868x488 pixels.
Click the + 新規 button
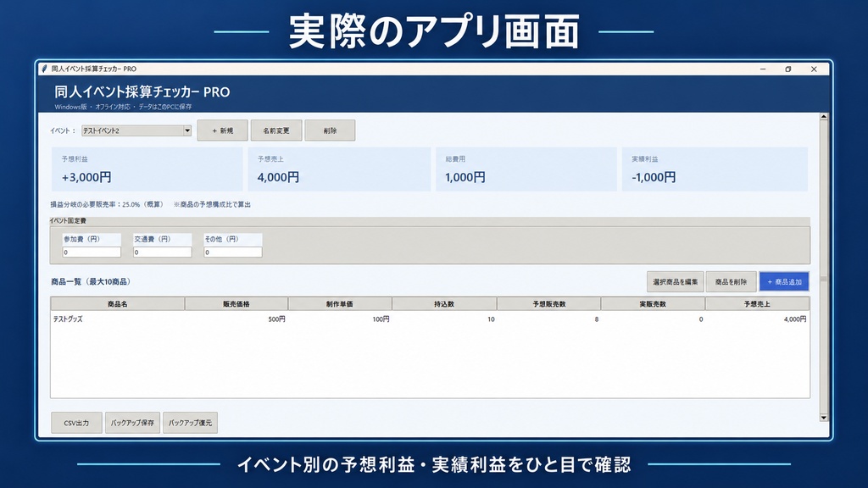(223, 130)
